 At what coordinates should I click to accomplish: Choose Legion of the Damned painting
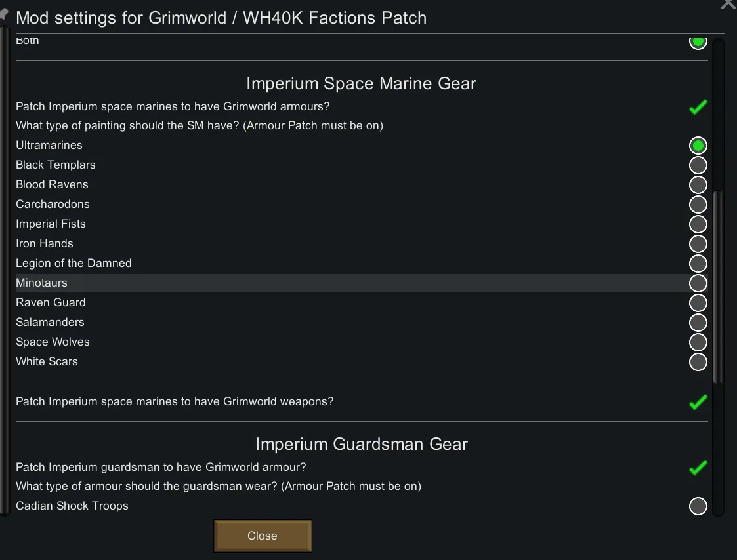click(x=698, y=264)
